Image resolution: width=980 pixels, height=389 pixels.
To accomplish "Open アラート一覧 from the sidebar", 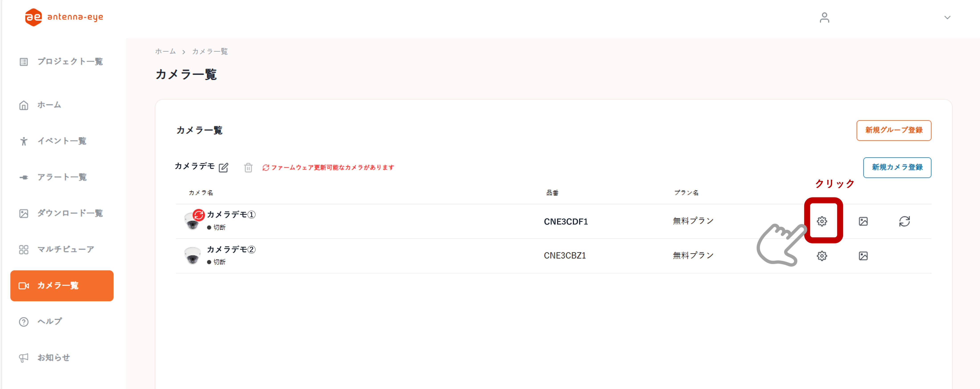I will [x=62, y=177].
